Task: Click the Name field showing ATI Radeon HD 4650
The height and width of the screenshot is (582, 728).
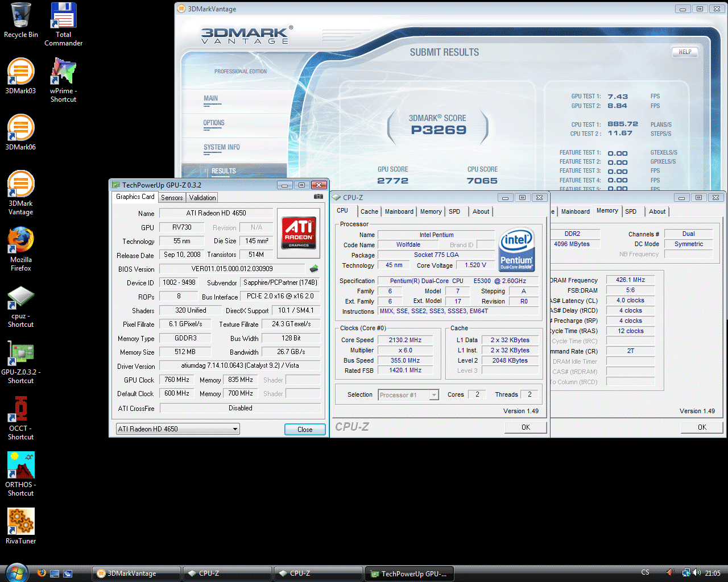Action: coord(216,213)
